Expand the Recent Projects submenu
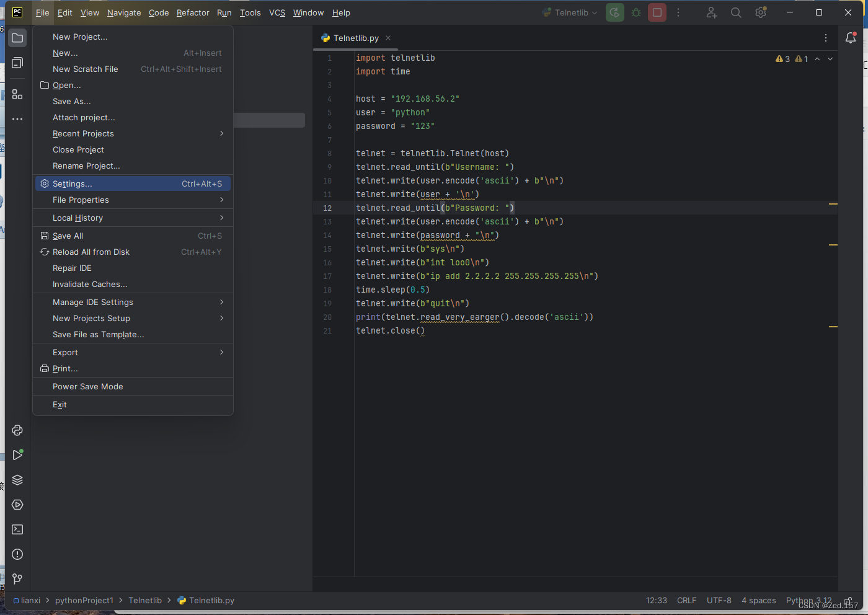868x615 pixels. (x=83, y=133)
